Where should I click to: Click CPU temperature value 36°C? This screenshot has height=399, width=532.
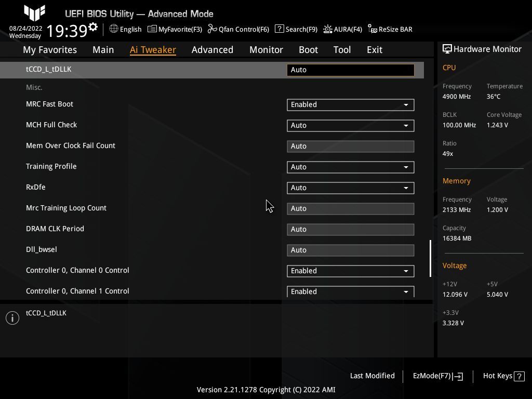[494, 97]
